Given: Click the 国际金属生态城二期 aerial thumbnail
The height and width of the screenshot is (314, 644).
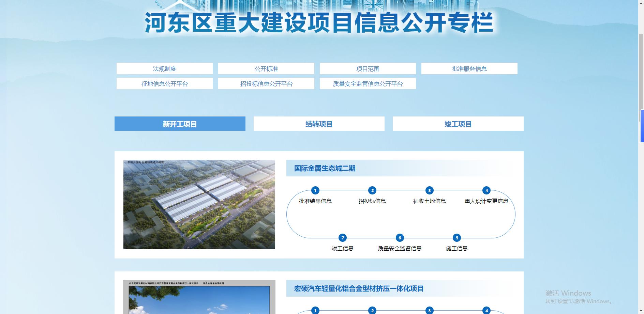Looking at the screenshot, I should [x=199, y=204].
